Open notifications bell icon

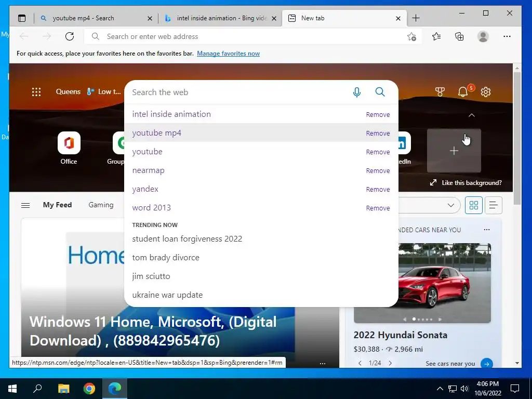[x=463, y=91]
